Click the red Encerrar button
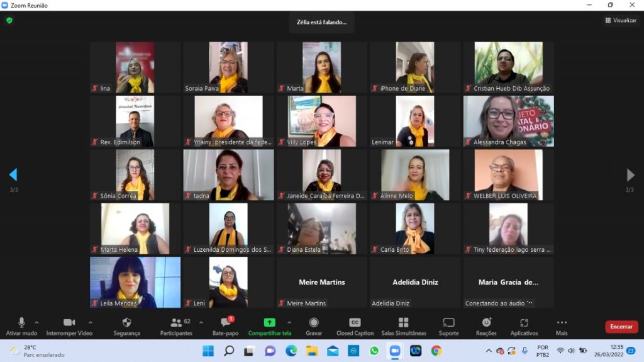644x362 pixels. [x=621, y=327]
